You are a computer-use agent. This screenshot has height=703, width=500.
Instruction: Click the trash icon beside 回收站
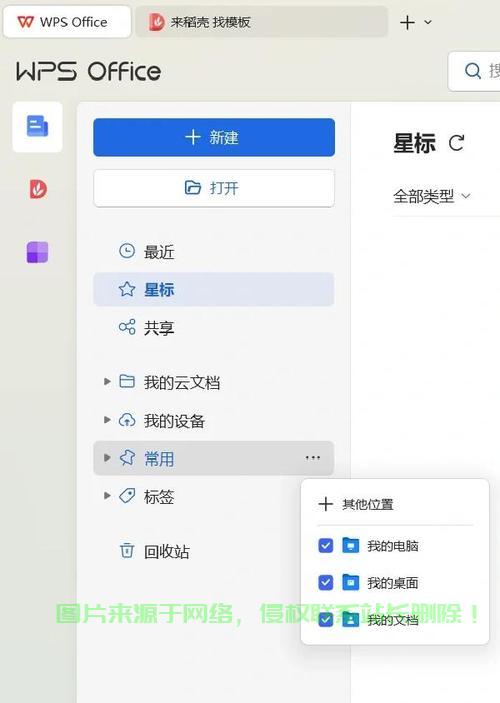tap(127, 550)
